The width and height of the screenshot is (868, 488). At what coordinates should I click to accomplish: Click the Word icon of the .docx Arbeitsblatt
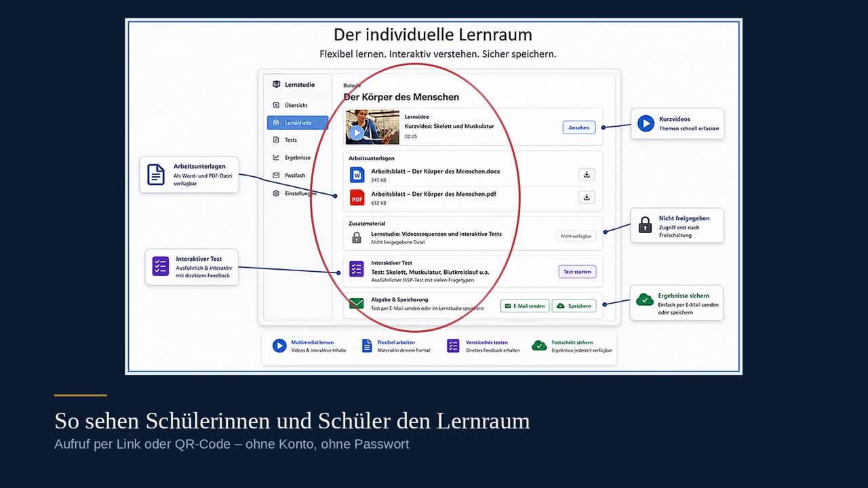click(x=357, y=175)
